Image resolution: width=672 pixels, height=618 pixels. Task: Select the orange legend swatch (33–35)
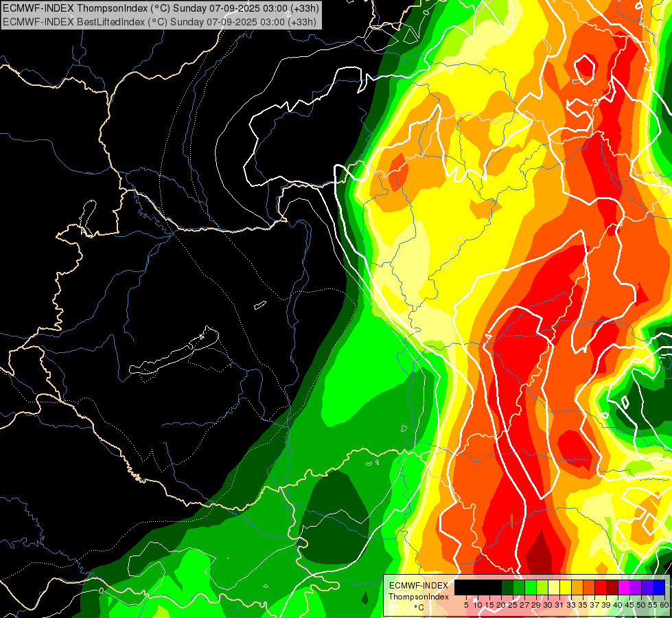click(577, 588)
